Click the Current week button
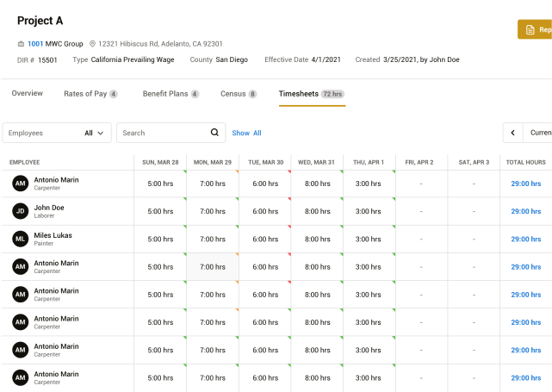Viewport: 552px width, 392px height. 539,133
